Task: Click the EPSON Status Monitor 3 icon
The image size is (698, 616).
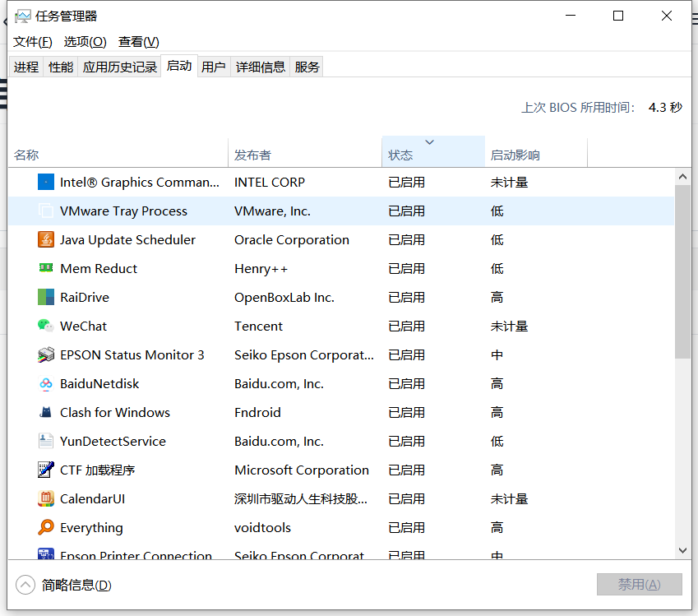Action: (x=46, y=354)
